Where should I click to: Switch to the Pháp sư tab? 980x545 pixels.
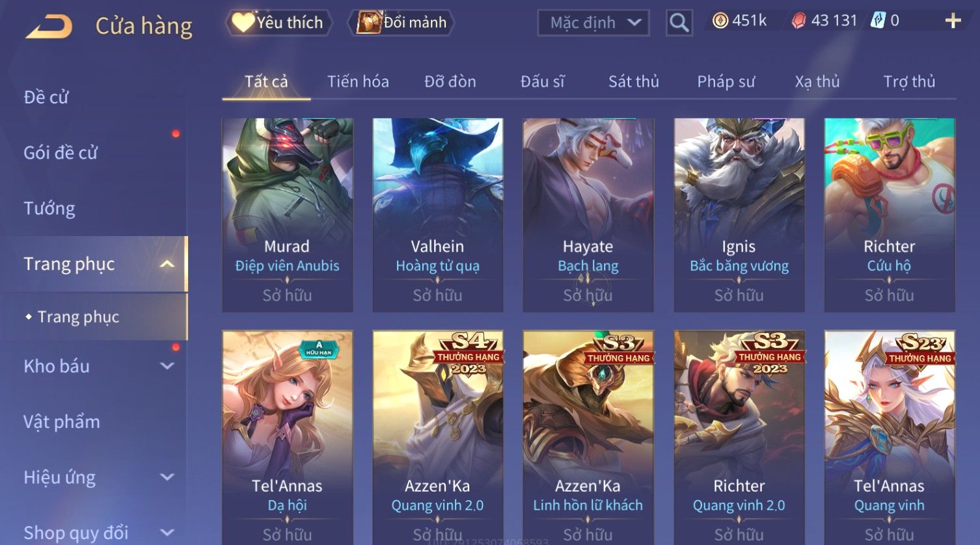tap(726, 81)
